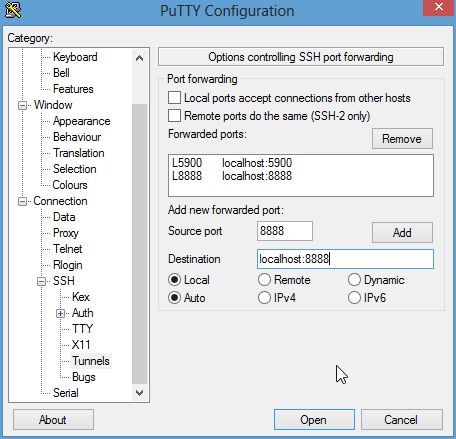Click the category list scroll down arrow

point(140,393)
